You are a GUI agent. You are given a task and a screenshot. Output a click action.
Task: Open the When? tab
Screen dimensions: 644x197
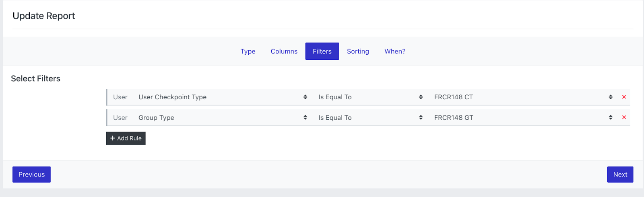click(395, 51)
